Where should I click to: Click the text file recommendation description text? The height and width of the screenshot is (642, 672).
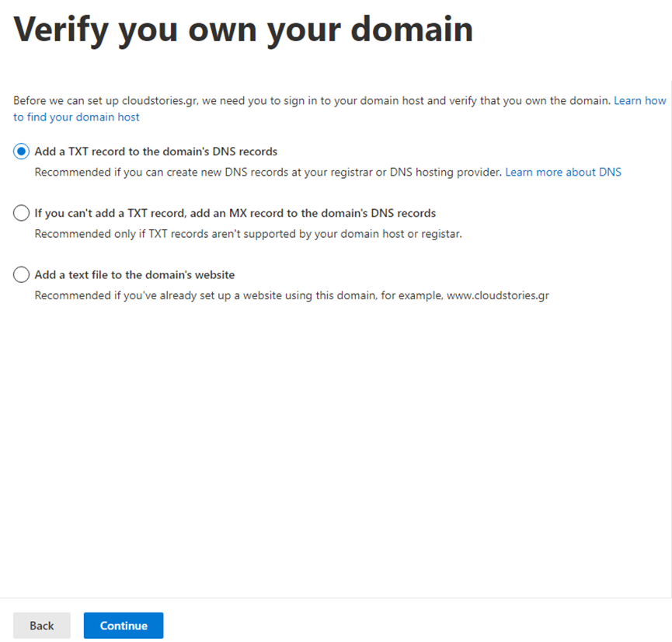pyautogui.click(x=233, y=295)
